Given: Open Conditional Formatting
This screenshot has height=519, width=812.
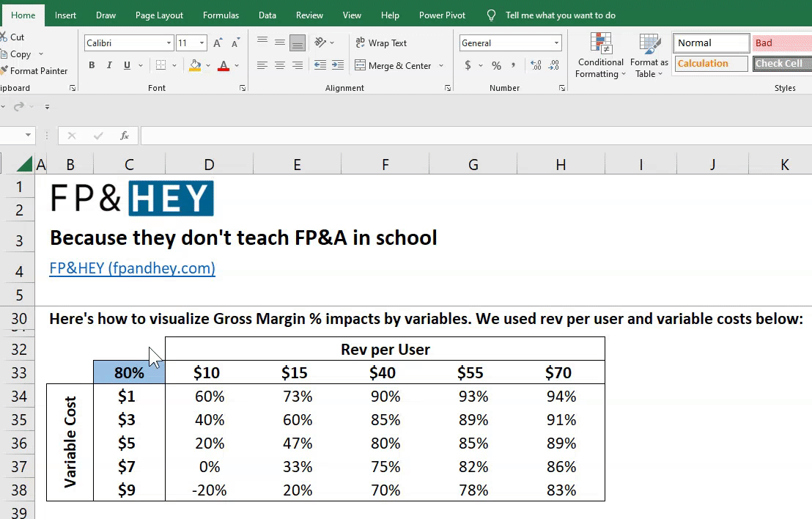Looking at the screenshot, I should point(600,55).
